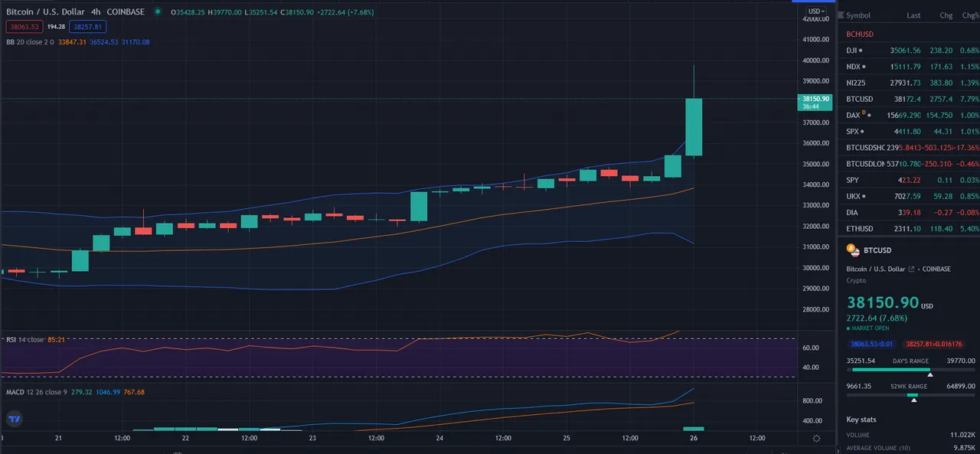Click the BB upper value 36524.53 in legend

point(105,41)
